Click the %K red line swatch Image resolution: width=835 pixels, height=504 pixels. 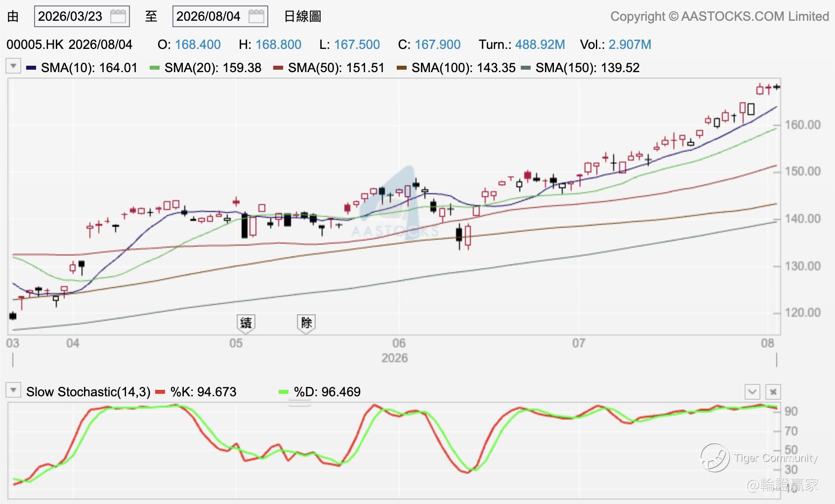coord(160,392)
